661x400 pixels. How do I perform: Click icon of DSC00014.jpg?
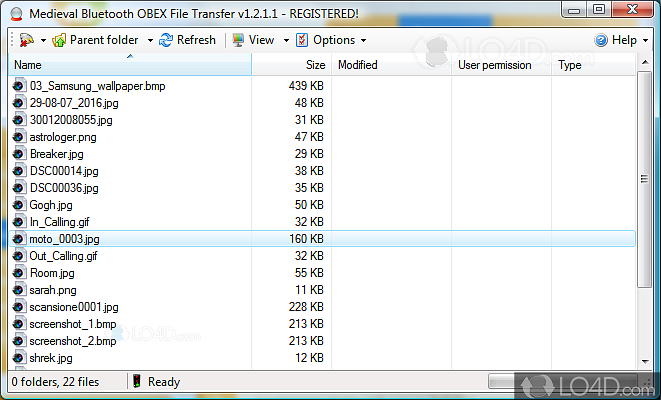click(x=19, y=171)
